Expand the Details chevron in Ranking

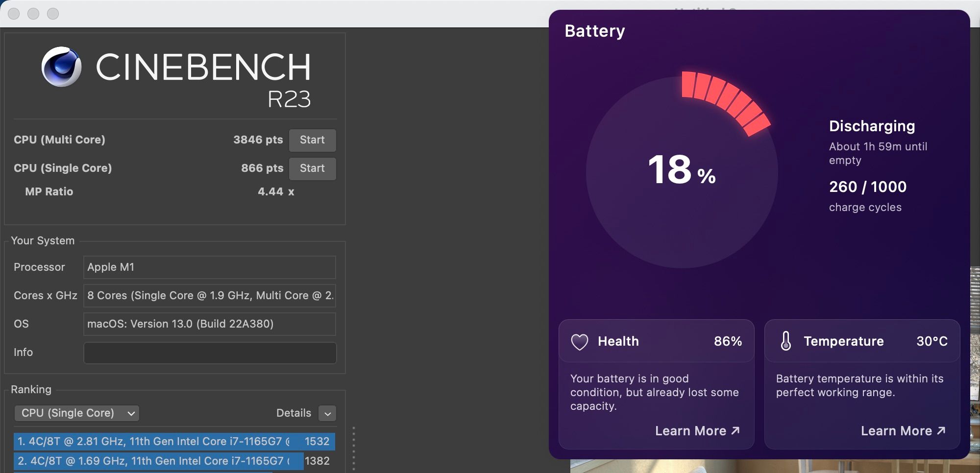coord(327,413)
